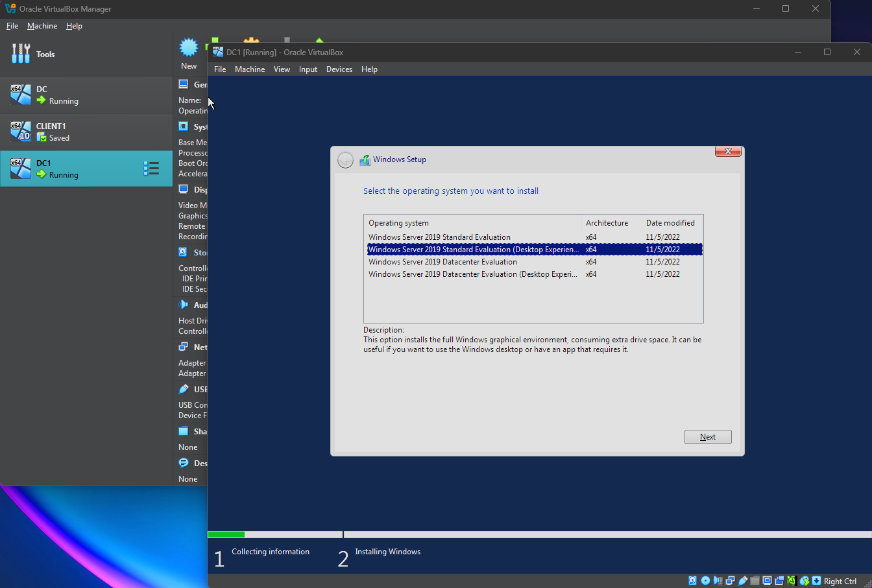This screenshot has width=872, height=588.
Task: Click Installing Windows step label
Action: pos(388,552)
